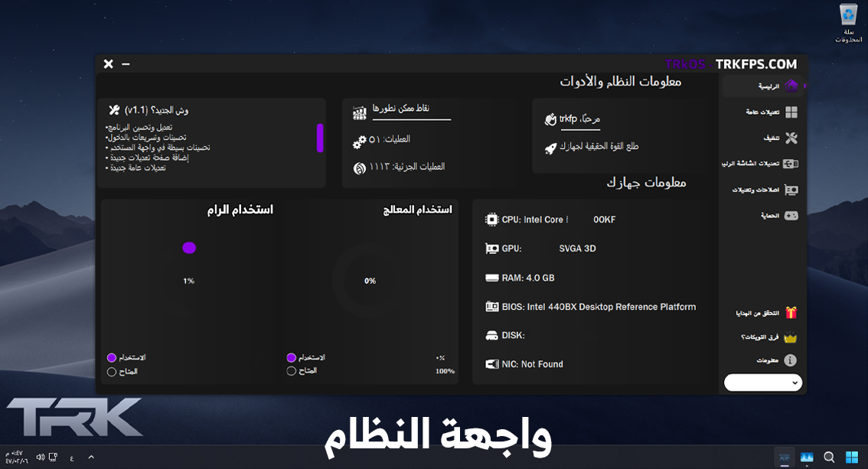Viewport: 868px width, 469px height.
Task: Click the تعديلات الشاشة الزرقاء USB icon
Action: tap(791, 164)
